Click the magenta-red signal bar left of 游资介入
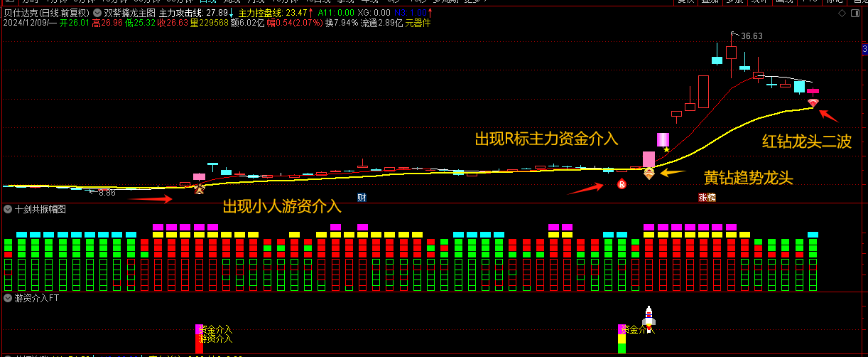The height and width of the screenshot is (357, 868). [199, 339]
